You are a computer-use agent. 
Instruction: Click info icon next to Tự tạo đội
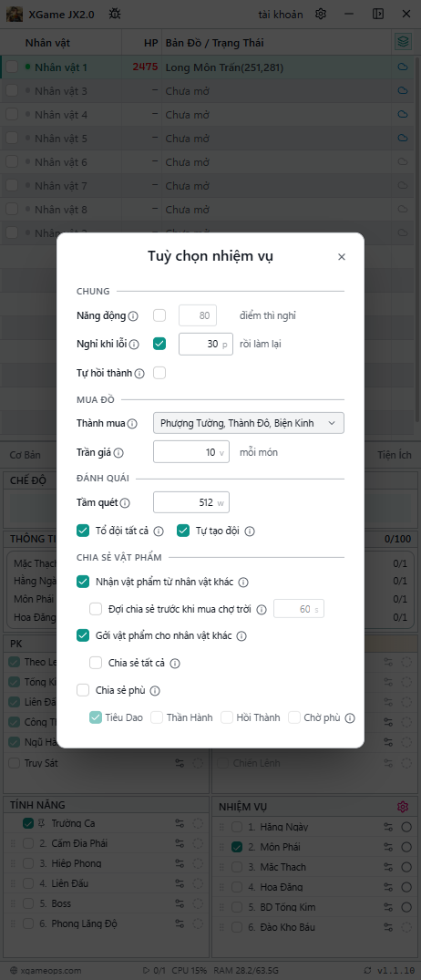[x=250, y=531]
